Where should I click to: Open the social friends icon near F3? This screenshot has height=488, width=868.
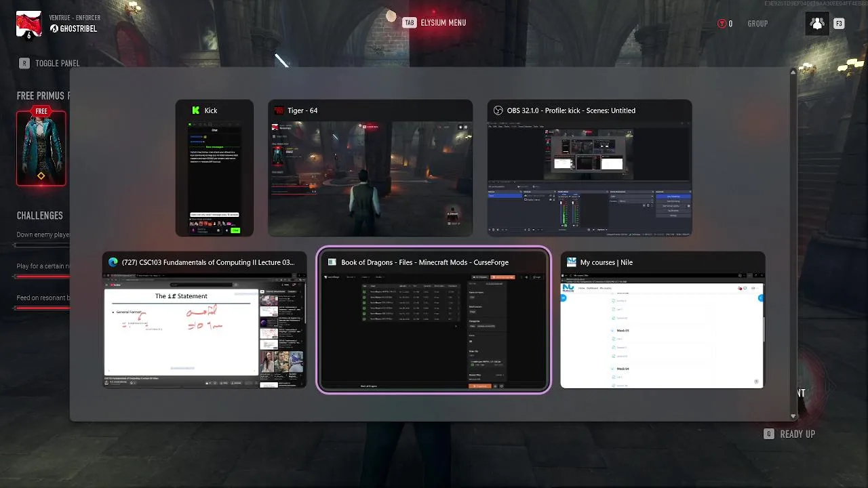pos(817,24)
